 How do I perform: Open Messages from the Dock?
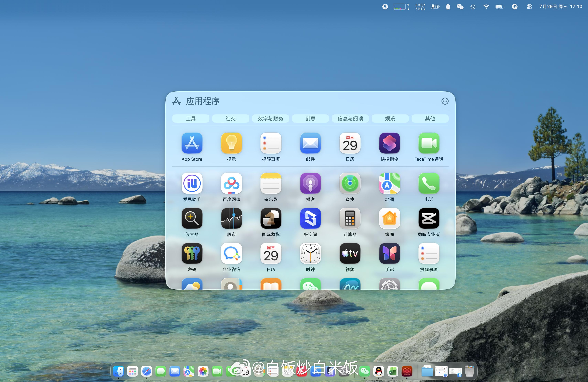(161, 371)
